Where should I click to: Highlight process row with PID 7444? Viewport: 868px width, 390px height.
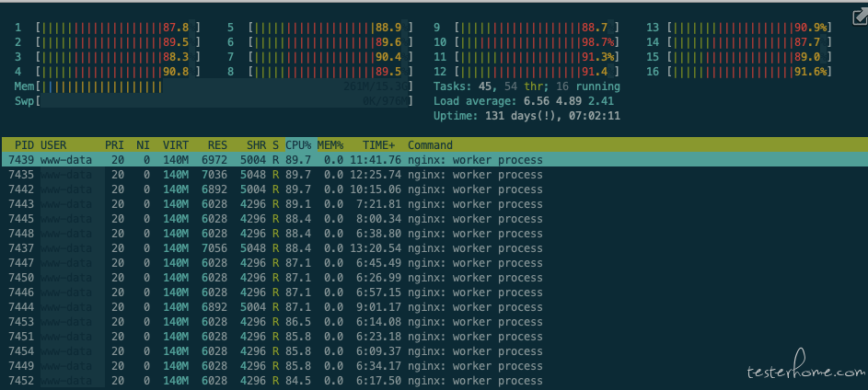[276, 307]
